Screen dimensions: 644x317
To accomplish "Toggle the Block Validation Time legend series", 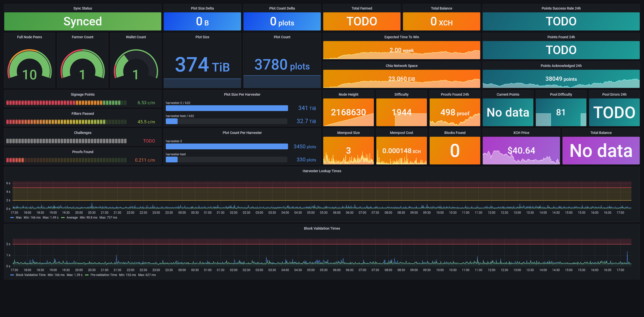I will point(31,275).
